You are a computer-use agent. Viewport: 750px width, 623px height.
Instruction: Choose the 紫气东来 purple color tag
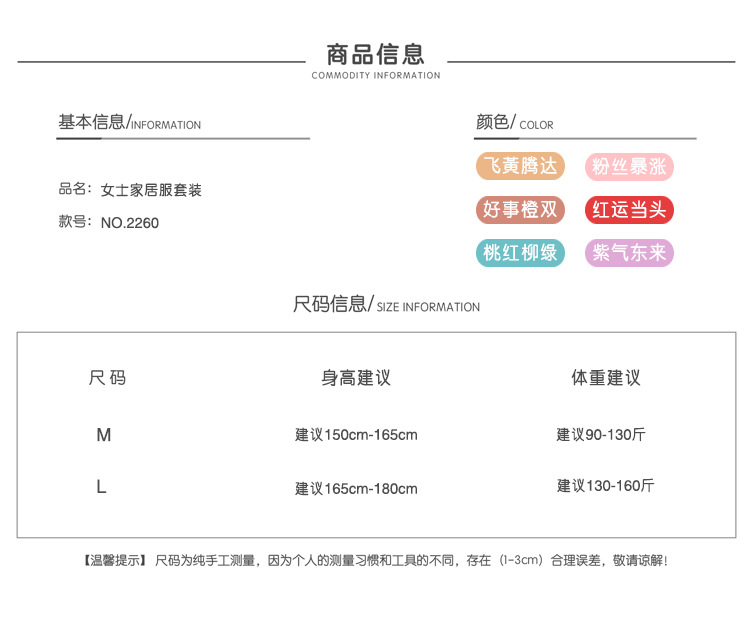(629, 253)
